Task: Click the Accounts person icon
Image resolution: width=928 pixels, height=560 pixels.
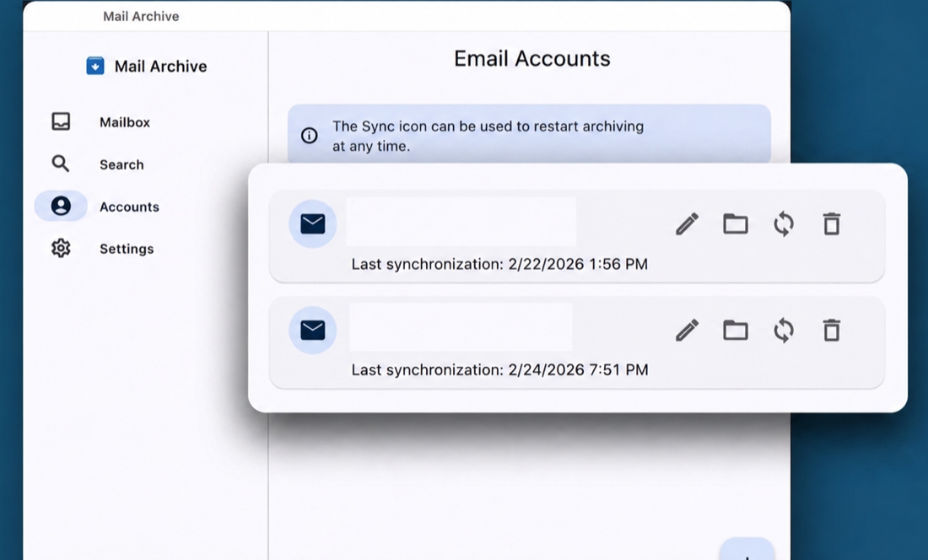Action: point(61,206)
